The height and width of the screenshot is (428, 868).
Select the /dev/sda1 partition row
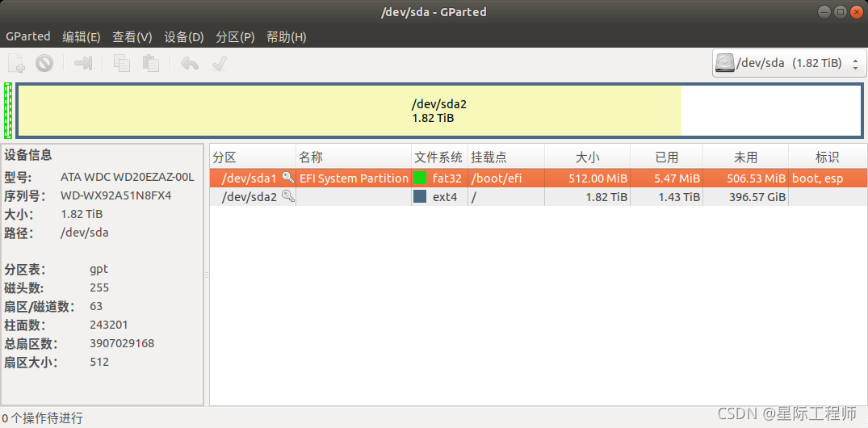point(539,178)
